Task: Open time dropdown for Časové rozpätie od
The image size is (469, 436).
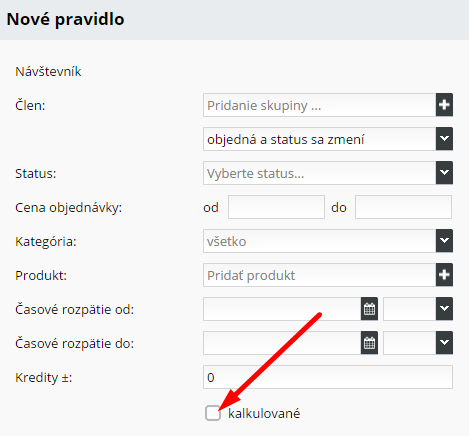Action: click(x=444, y=309)
